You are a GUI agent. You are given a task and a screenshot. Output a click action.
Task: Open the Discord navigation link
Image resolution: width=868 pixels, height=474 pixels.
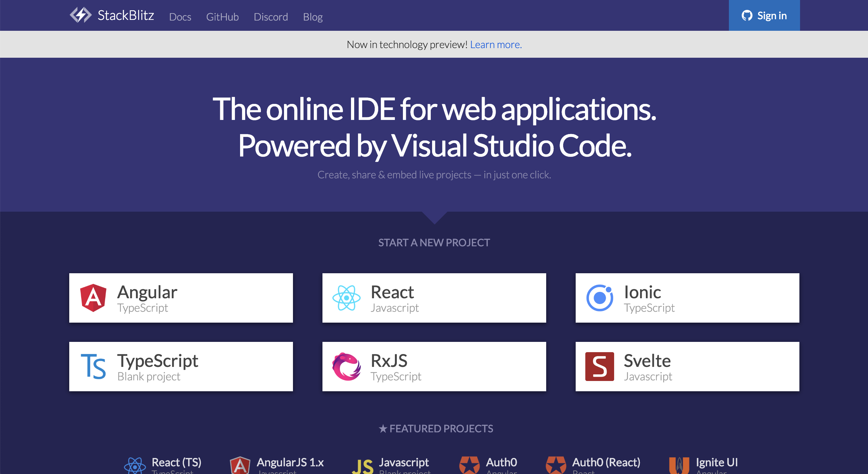[x=271, y=17]
